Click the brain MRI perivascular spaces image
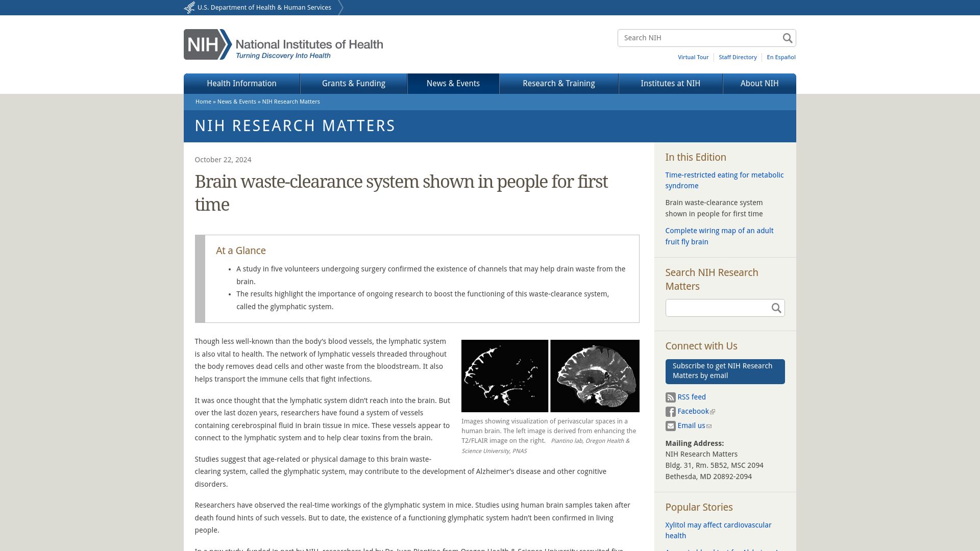The height and width of the screenshot is (551, 980). pyautogui.click(x=550, y=376)
